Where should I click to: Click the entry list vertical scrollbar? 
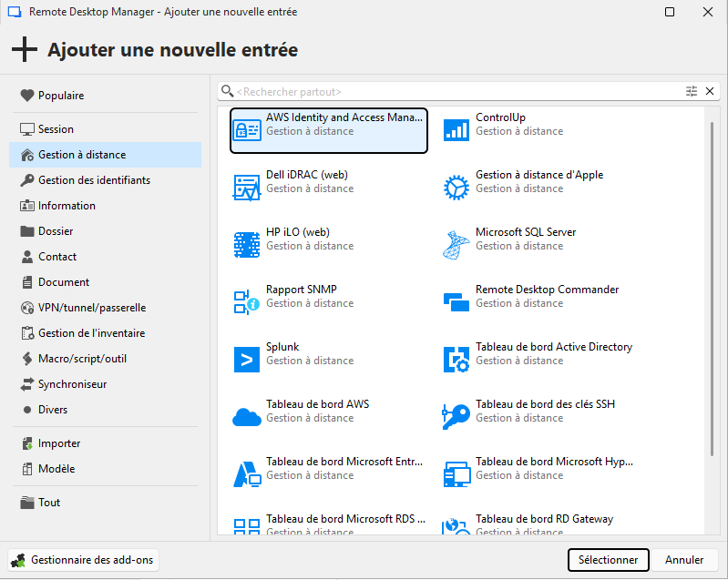click(712, 289)
